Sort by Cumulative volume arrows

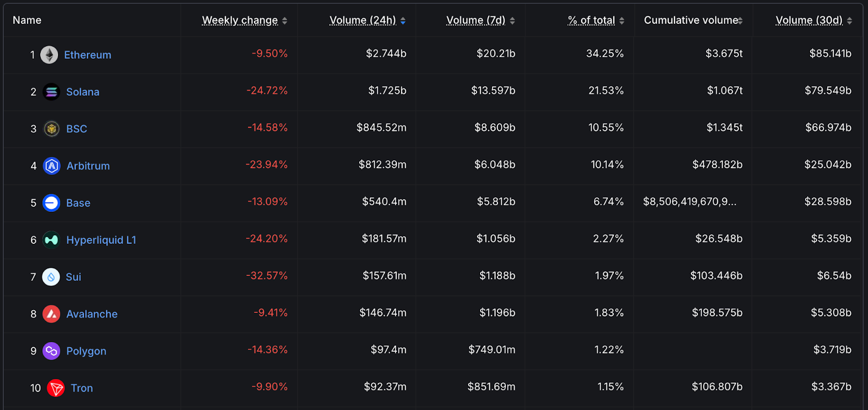(x=740, y=21)
